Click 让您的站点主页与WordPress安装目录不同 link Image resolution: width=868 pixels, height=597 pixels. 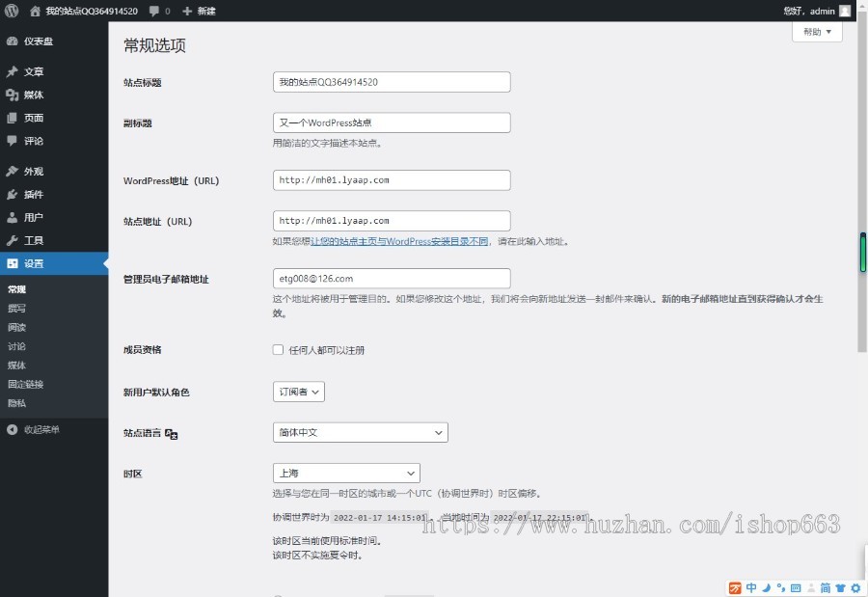(399, 241)
